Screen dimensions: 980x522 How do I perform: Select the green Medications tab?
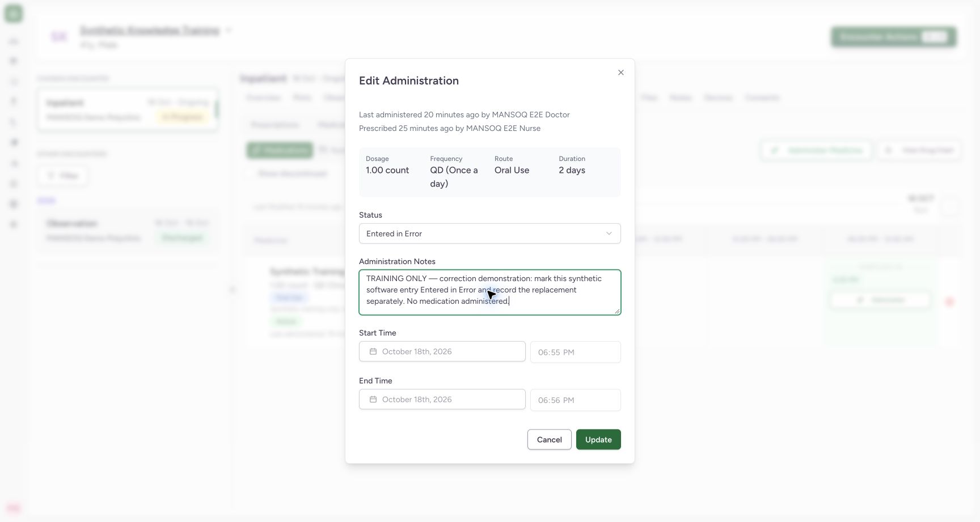point(280,150)
